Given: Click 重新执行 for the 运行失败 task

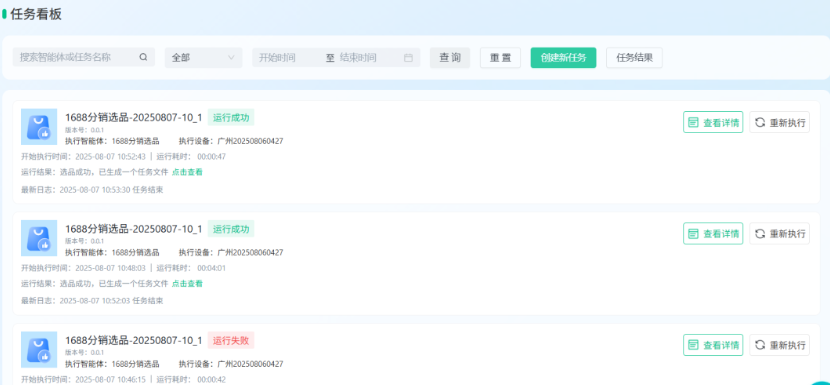Looking at the screenshot, I should point(779,345).
